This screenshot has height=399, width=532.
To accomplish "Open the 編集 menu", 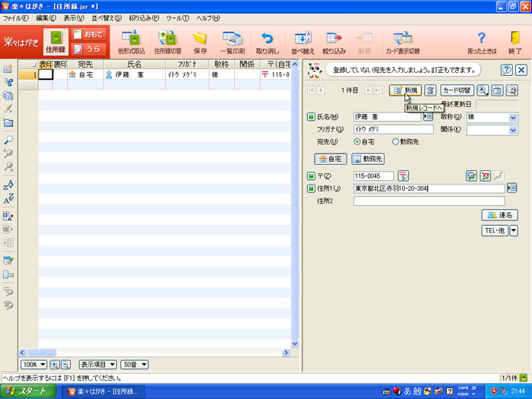I will (46, 18).
